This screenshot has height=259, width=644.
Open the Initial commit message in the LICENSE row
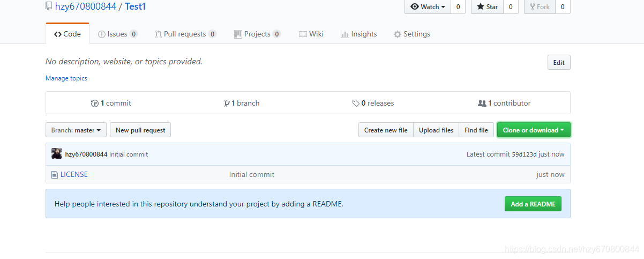[252, 174]
